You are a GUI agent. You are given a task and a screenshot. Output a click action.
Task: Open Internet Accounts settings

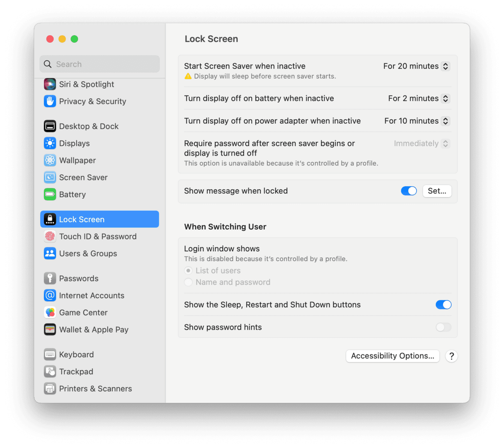50,295
